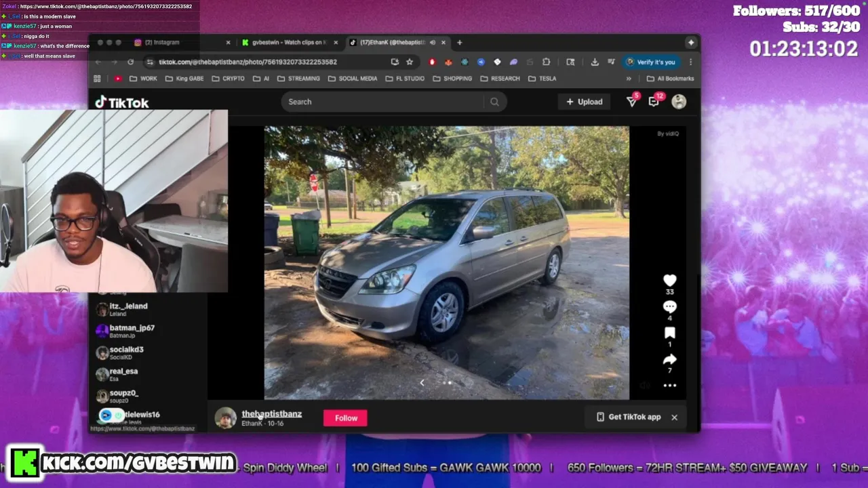Open the AI bookmarks folder

click(261, 79)
